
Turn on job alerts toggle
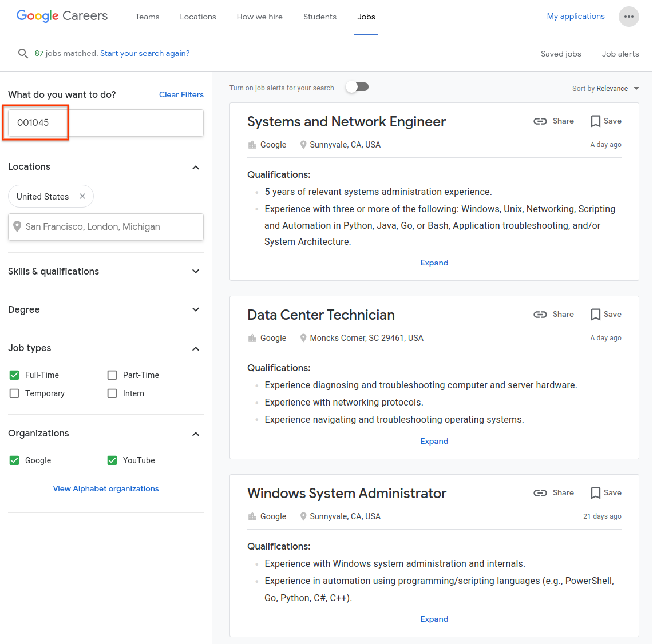coord(358,87)
